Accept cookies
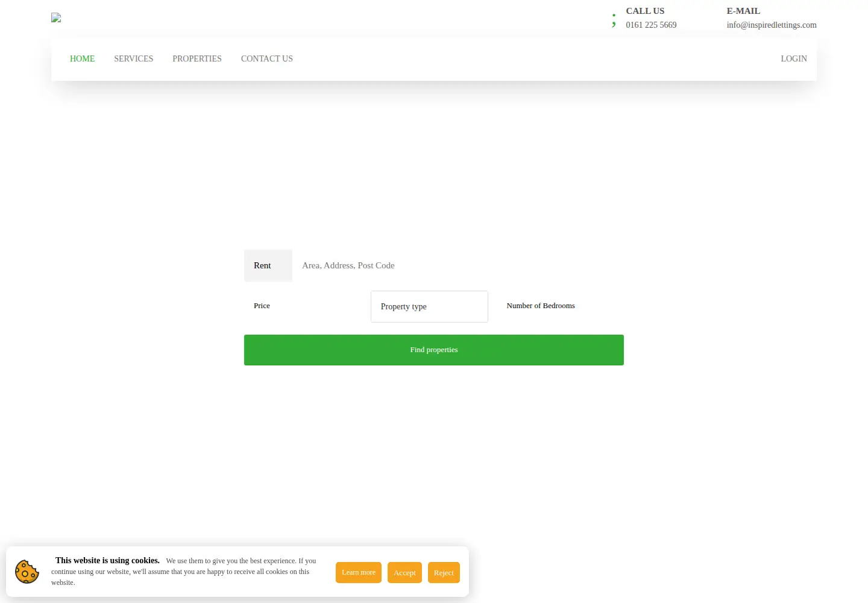This screenshot has height=603, width=868. pos(404,573)
